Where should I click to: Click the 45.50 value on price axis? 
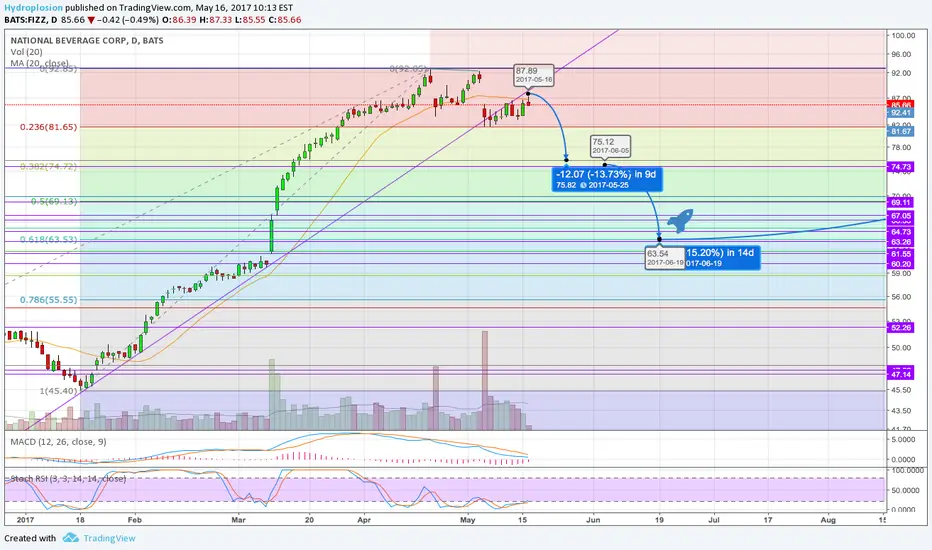pyautogui.click(x=901, y=390)
